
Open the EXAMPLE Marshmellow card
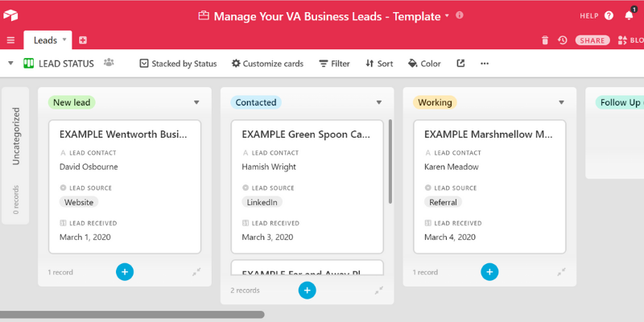pyautogui.click(x=489, y=134)
